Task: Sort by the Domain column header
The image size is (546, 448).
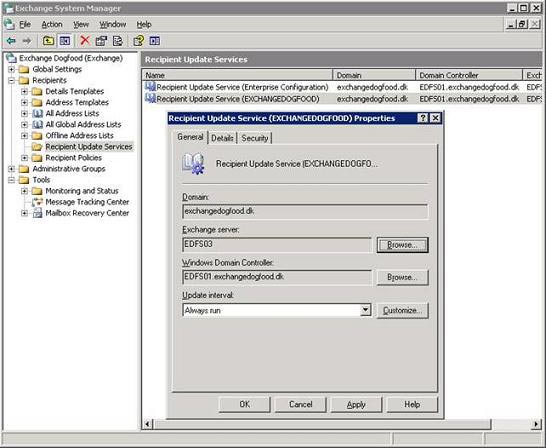Action: (374, 75)
